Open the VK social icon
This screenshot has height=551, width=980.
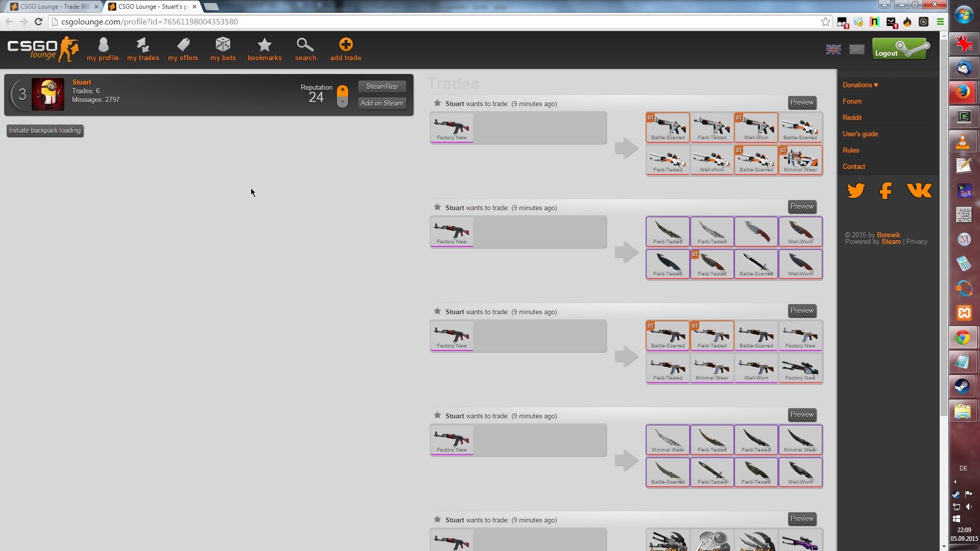(x=919, y=191)
